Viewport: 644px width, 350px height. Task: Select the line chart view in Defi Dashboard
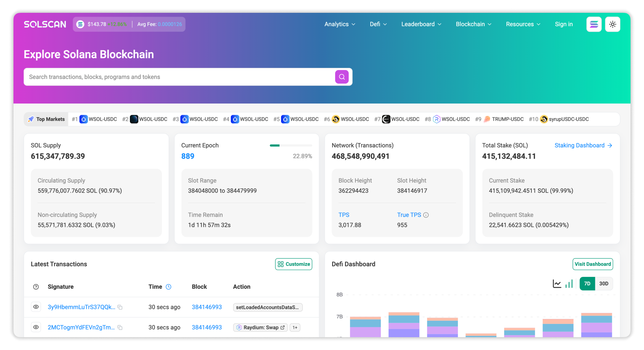pyautogui.click(x=557, y=283)
